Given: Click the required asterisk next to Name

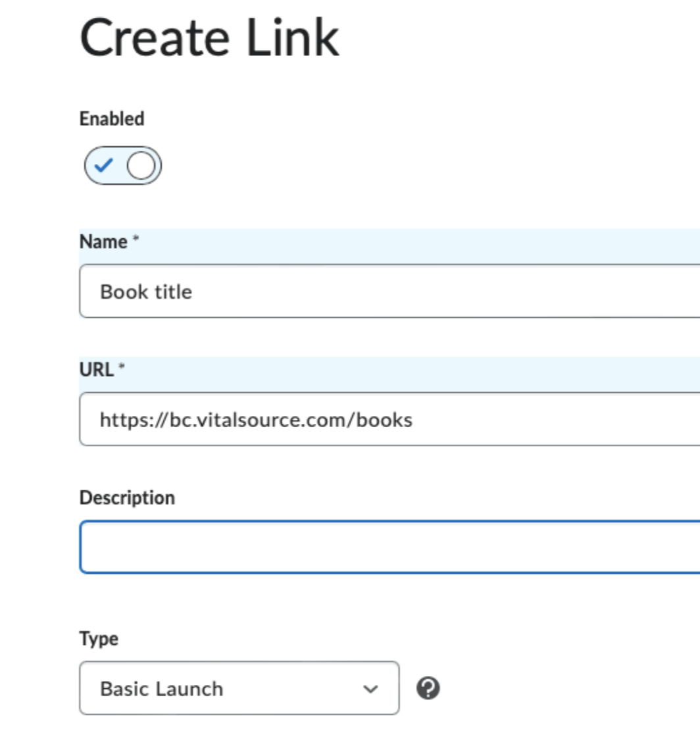Looking at the screenshot, I should pos(136,238).
